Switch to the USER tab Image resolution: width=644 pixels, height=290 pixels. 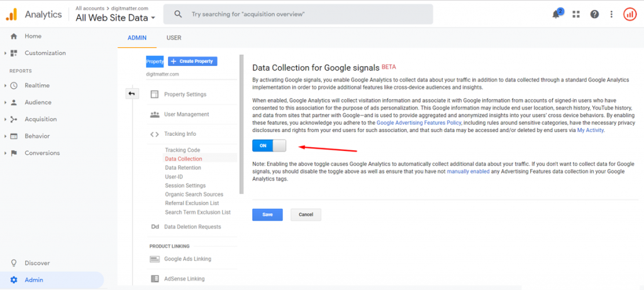click(174, 38)
